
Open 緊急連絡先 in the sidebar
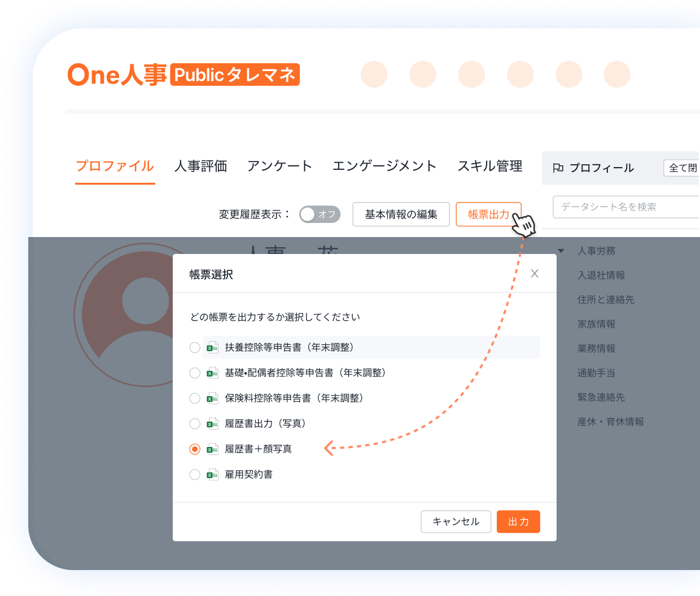click(x=601, y=397)
